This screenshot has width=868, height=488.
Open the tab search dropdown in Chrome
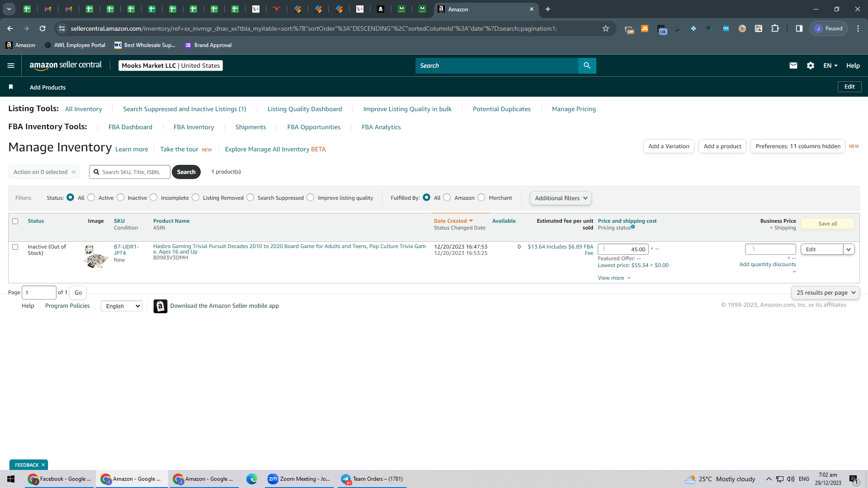(9, 9)
